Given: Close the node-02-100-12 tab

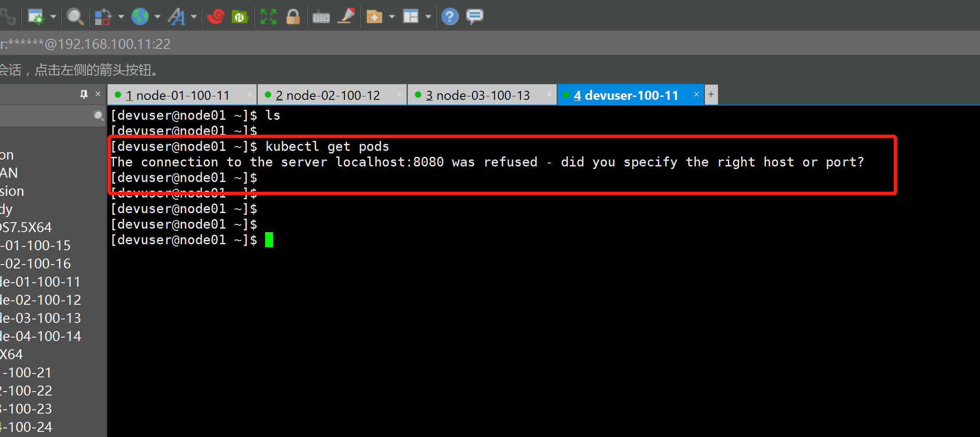Looking at the screenshot, I should (x=399, y=94).
